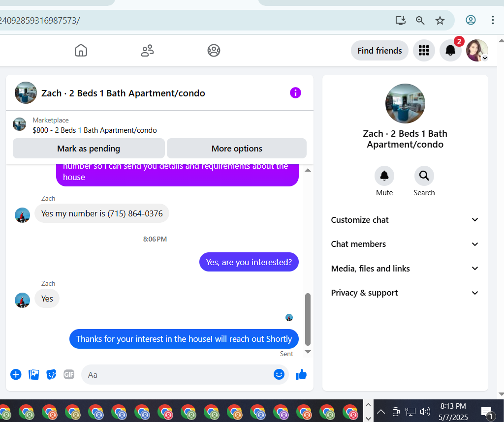The width and height of the screenshot is (504, 422).
Task: Click the chat scrollbar thumb
Action: click(x=308, y=319)
